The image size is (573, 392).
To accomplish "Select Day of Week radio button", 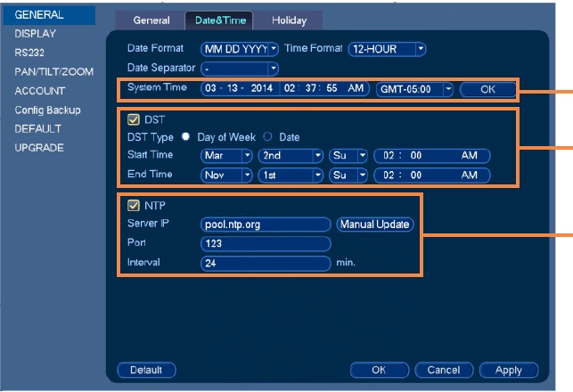I will coord(187,137).
